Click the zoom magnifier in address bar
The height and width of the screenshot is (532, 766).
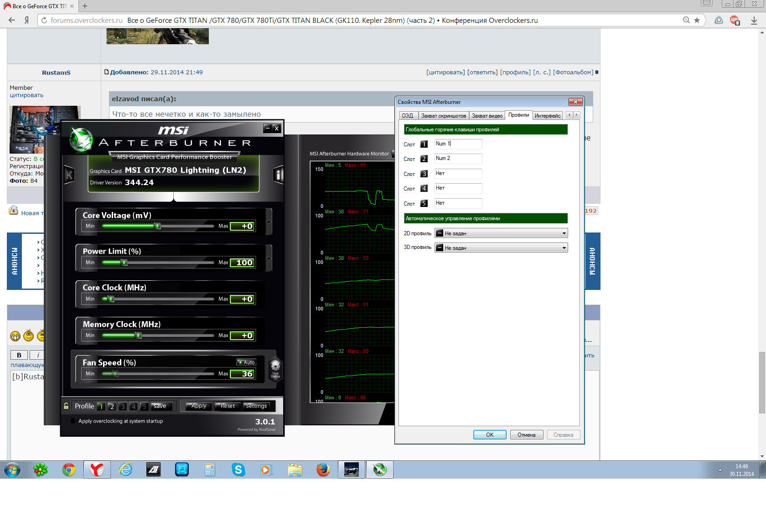(x=686, y=20)
